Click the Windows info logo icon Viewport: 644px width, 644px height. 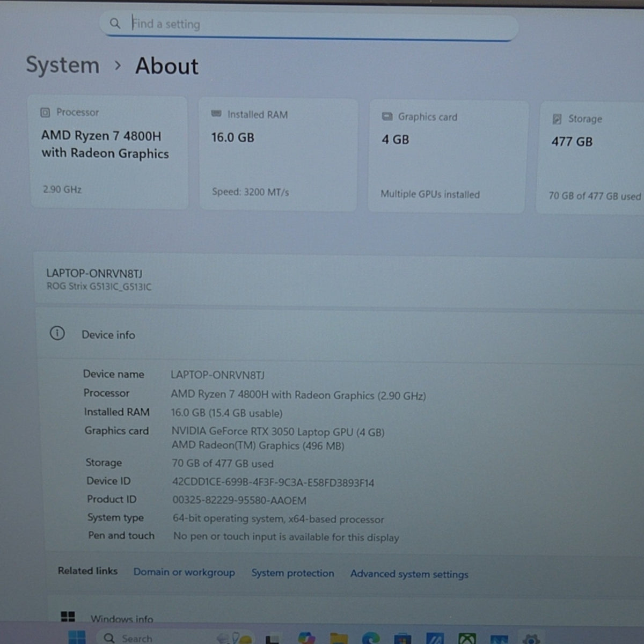coord(68,617)
